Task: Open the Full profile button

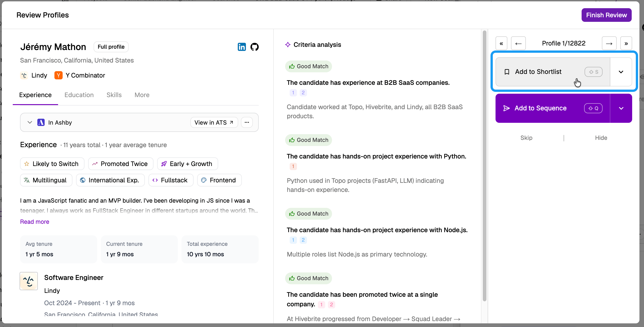Action: pyautogui.click(x=111, y=47)
